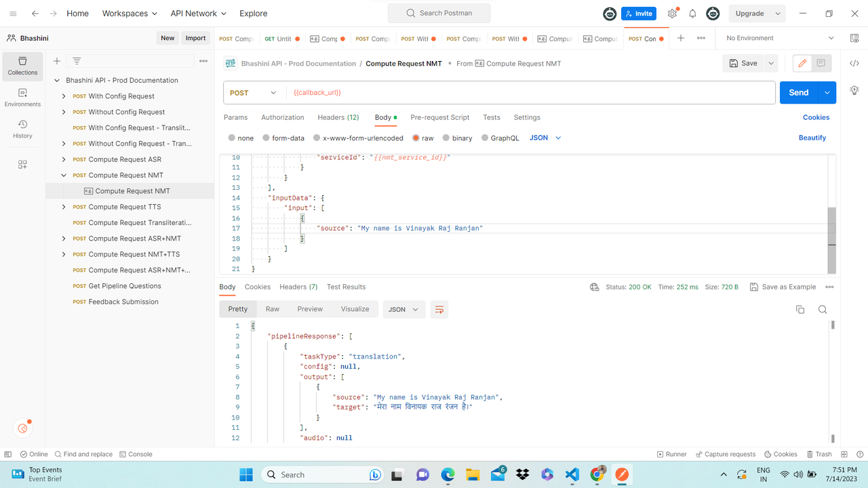This screenshot has width=868, height=488.
Task: Expand Compute Request ASR folder
Action: click(64, 159)
